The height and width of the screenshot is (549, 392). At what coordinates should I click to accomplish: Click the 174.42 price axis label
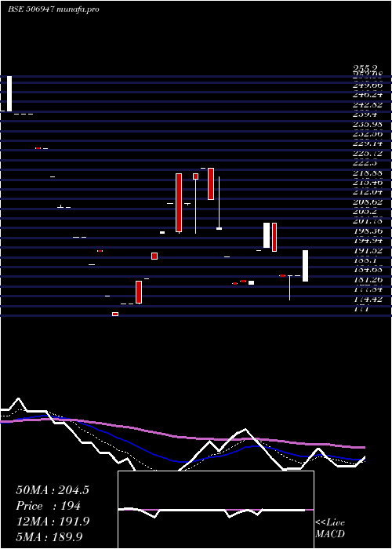pos(368,300)
